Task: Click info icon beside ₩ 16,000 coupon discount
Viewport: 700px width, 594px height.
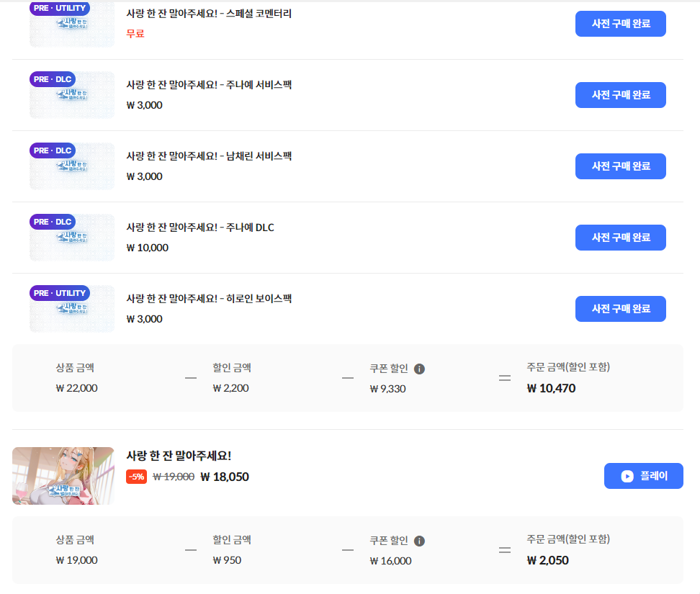Action: click(420, 541)
